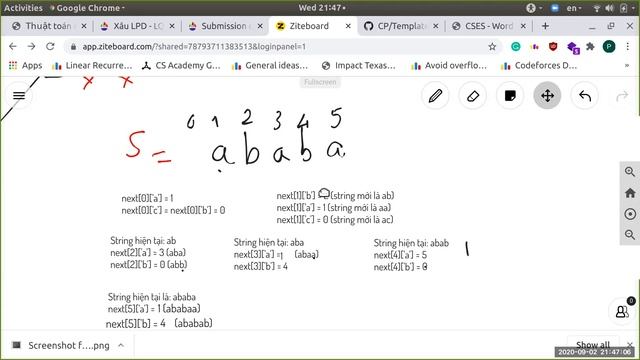Expand the bookmarks overflow chevron

[627, 65]
